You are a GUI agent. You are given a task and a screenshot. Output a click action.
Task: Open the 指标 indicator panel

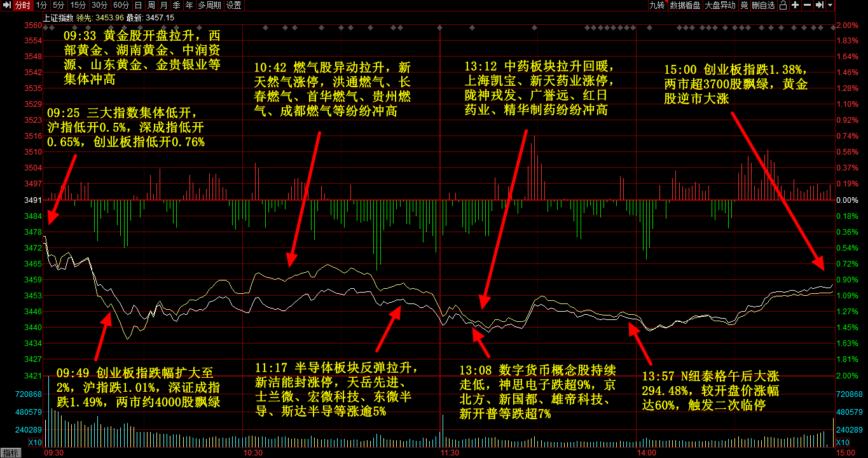[11, 452]
